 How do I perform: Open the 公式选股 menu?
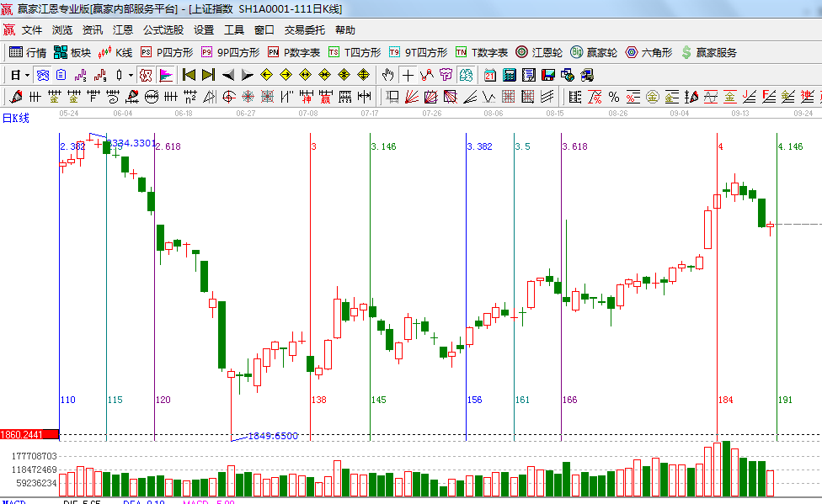[163, 29]
